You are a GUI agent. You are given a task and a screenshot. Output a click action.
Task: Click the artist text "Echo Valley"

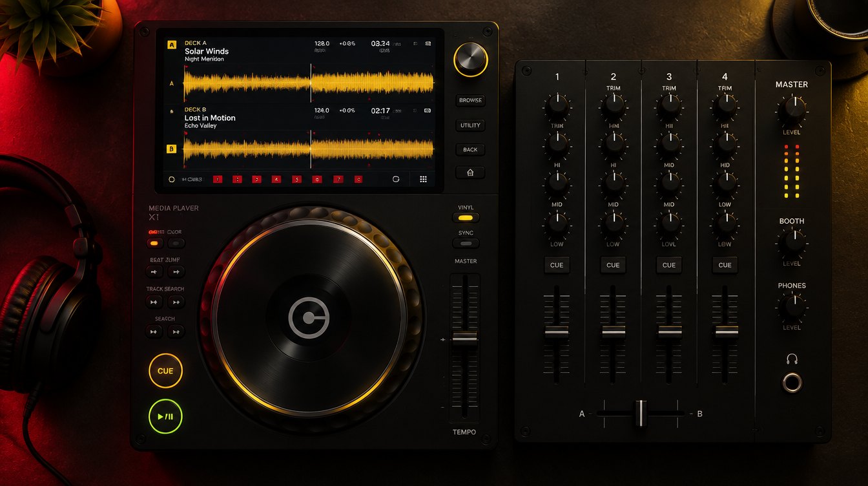[x=201, y=125]
